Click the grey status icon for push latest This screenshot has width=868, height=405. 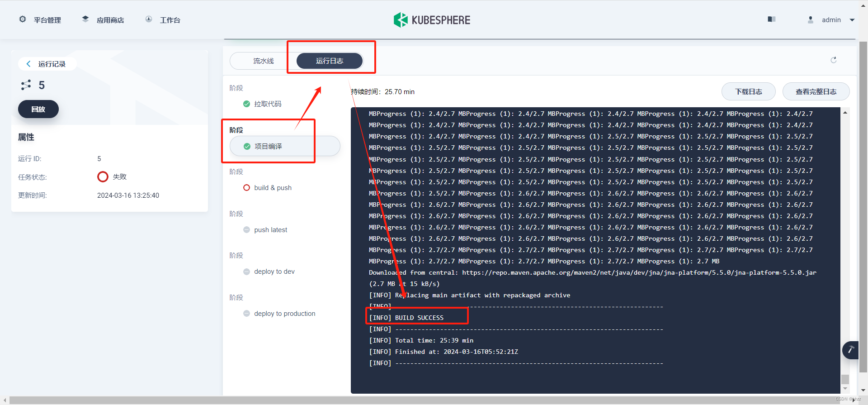click(x=246, y=230)
